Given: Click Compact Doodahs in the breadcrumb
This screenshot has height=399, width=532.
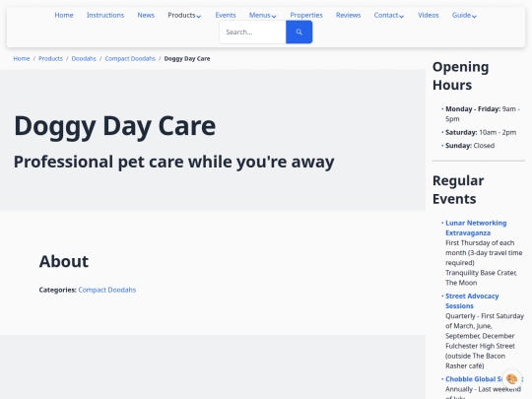Looking at the screenshot, I should pyautogui.click(x=130, y=59).
